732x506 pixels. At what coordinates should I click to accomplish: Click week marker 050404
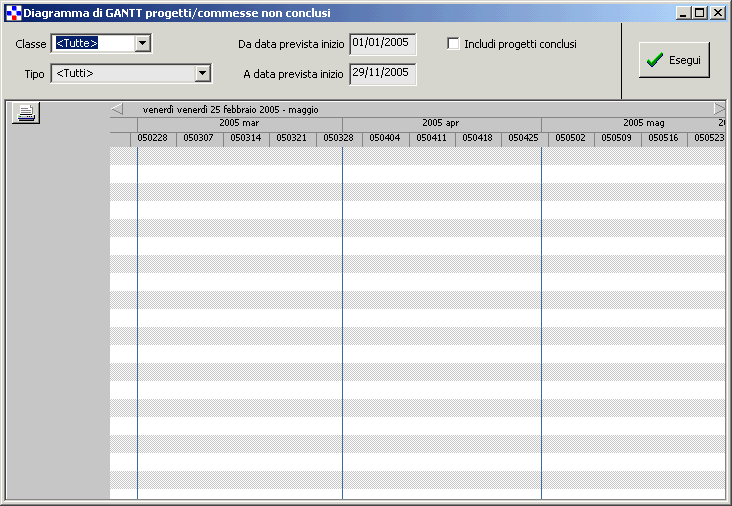(x=385, y=138)
